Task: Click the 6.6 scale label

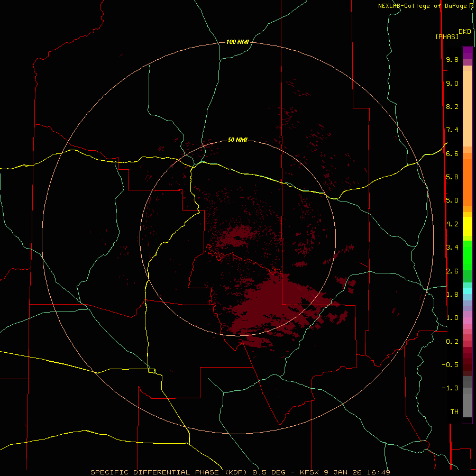Action: tap(452, 153)
